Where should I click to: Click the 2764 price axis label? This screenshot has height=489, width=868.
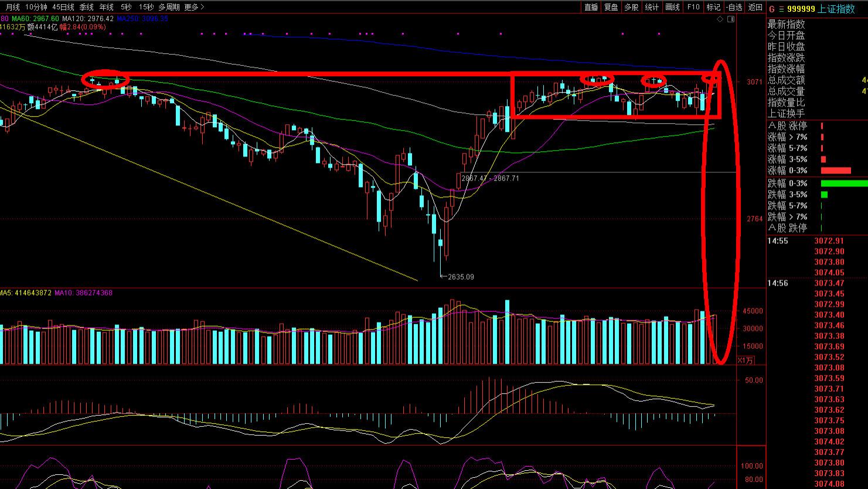(x=755, y=219)
